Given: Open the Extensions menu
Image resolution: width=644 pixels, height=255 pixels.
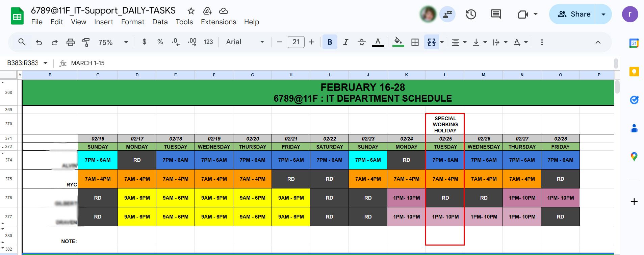Looking at the screenshot, I should pyautogui.click(x=218, y=22).
